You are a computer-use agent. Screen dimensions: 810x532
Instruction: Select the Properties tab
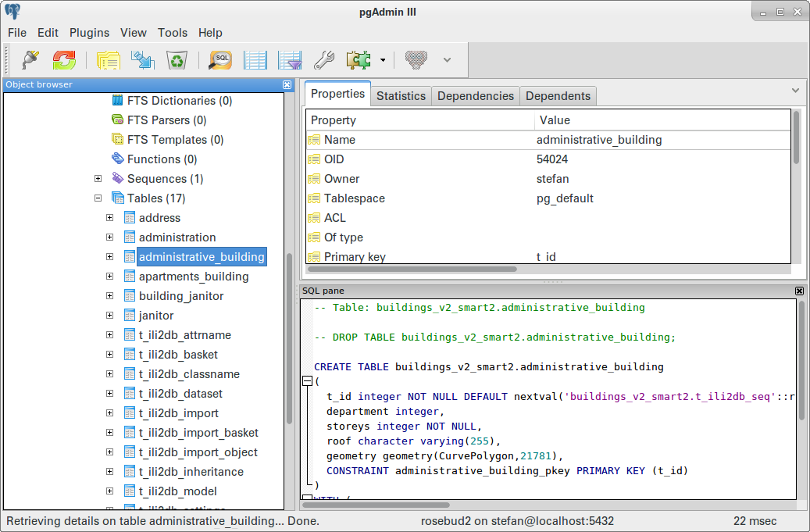338,94
